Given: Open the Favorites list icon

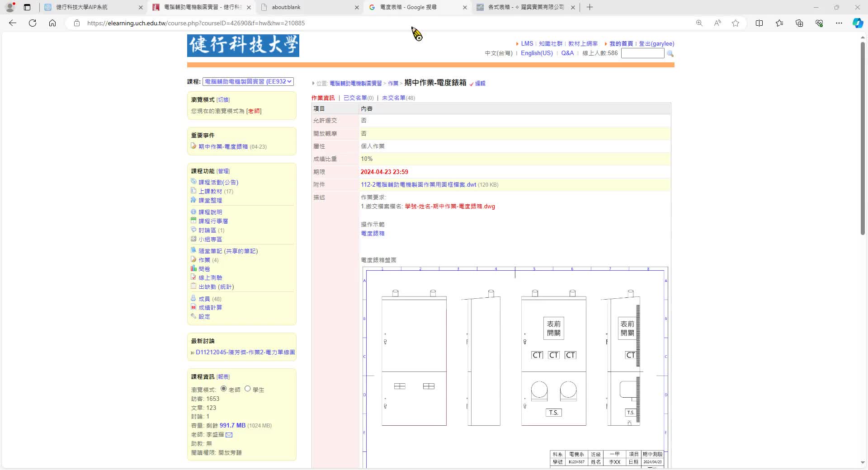Looking at the screenshot, I should pyautogui.click(x=779, y=23).
